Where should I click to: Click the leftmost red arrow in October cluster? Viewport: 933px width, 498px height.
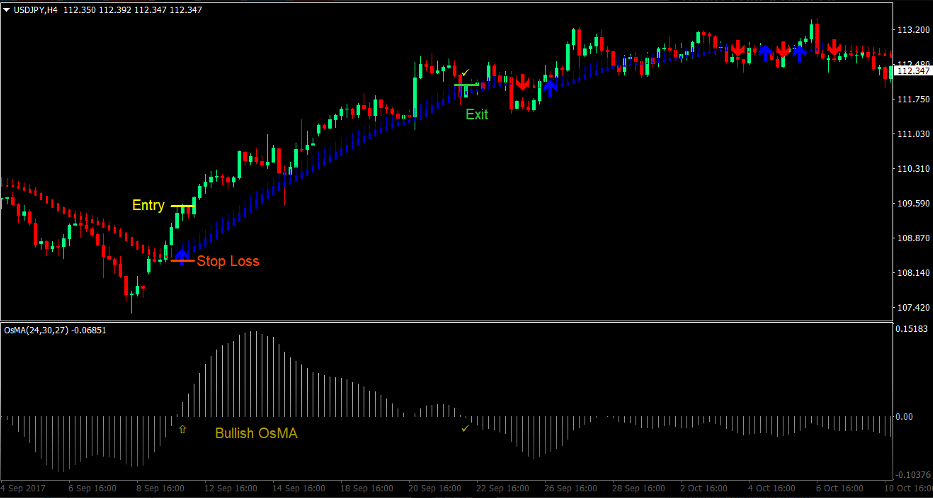(737, 48)
